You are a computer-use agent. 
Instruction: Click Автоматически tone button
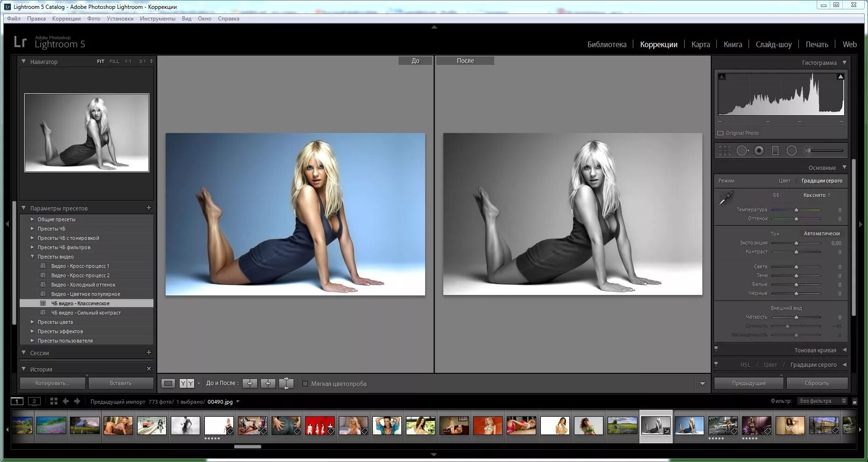point(822,233)
